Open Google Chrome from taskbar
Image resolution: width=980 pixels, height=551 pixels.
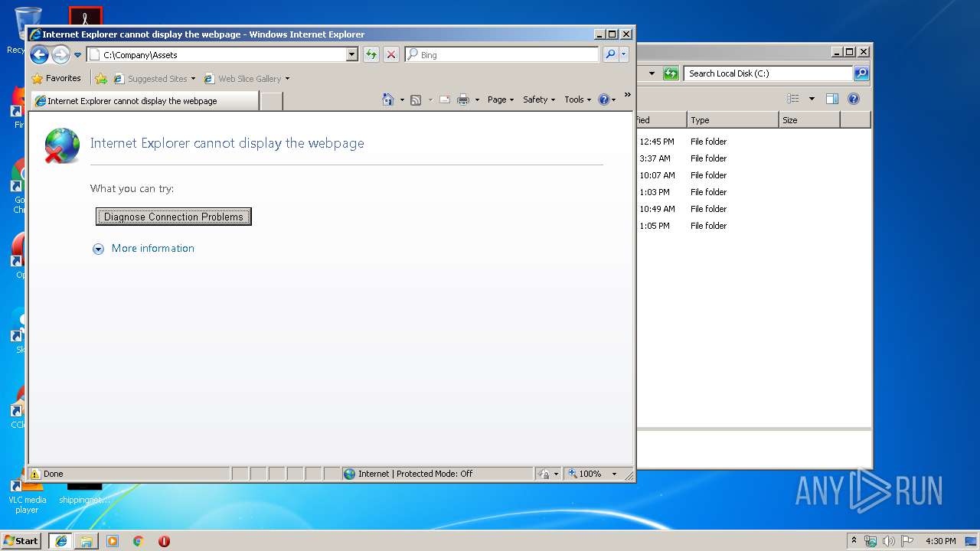139,540
